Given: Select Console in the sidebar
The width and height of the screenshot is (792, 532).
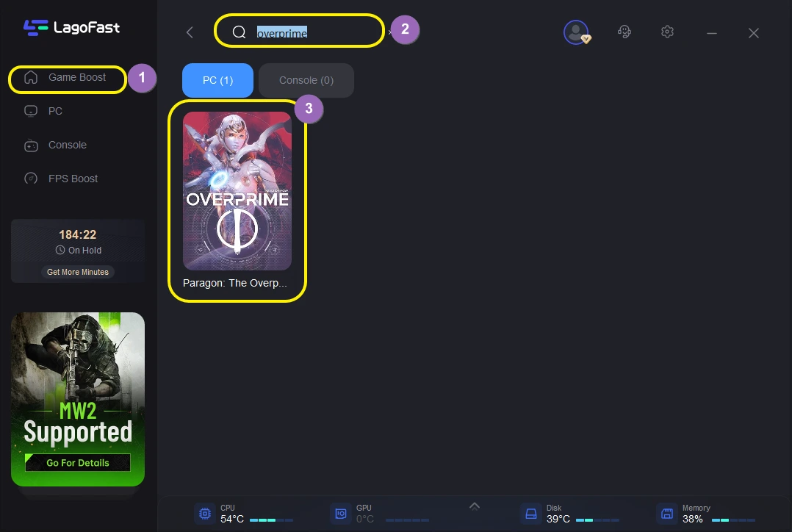Looking at the screenshot, I should coord(67,145).
